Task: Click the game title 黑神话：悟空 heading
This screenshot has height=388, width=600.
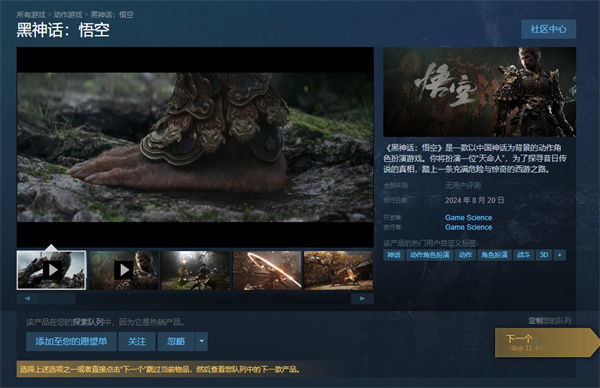Action: point(63,30)
